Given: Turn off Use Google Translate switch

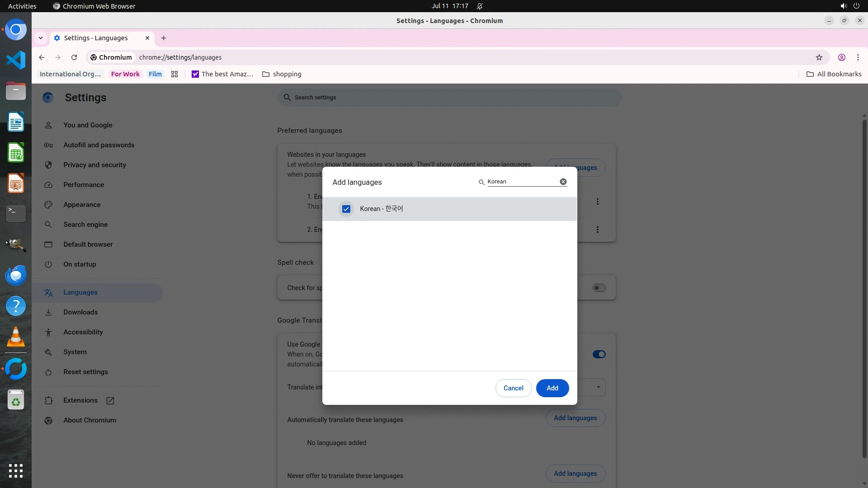Looking at the screenshot, I should [x=599, y=354].
